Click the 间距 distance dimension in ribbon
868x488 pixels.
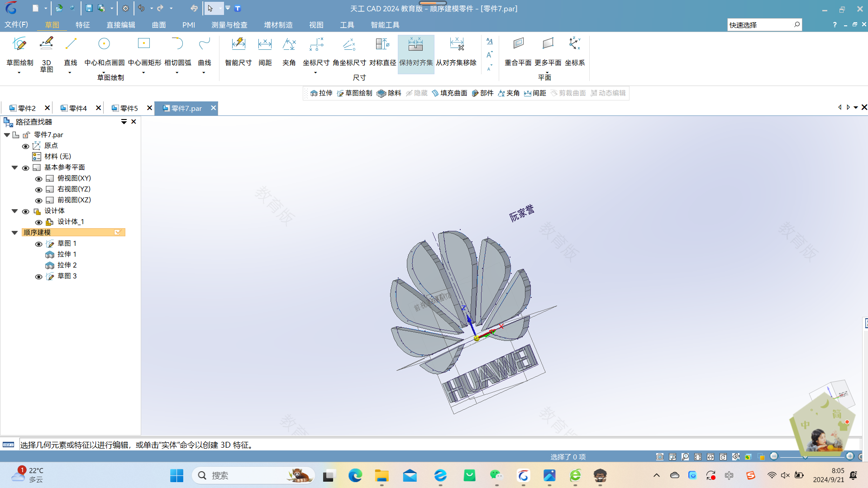[265, 51]
